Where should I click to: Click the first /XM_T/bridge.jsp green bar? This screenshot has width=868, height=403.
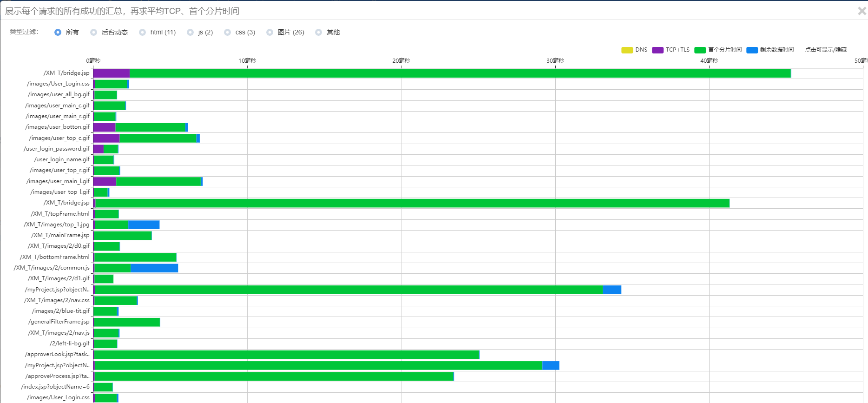(x=460, y=73)
